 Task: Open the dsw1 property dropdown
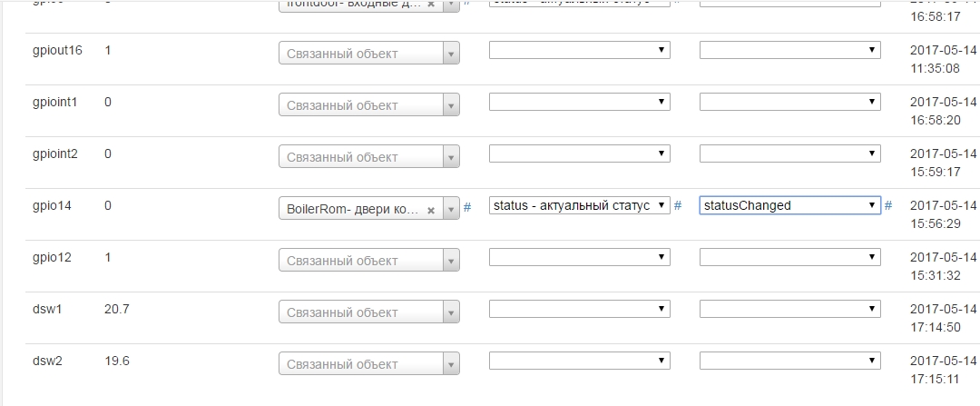click(x=579, y=309)
